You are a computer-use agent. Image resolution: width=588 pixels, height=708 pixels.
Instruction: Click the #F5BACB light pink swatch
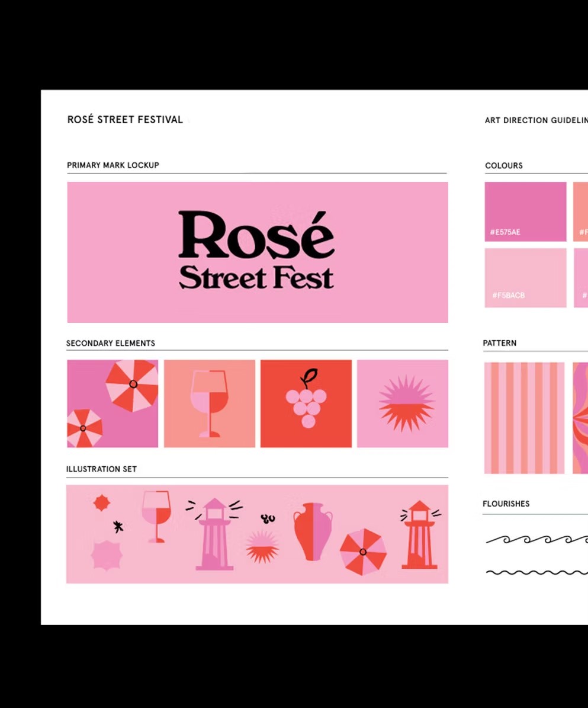tap(525, 277)
